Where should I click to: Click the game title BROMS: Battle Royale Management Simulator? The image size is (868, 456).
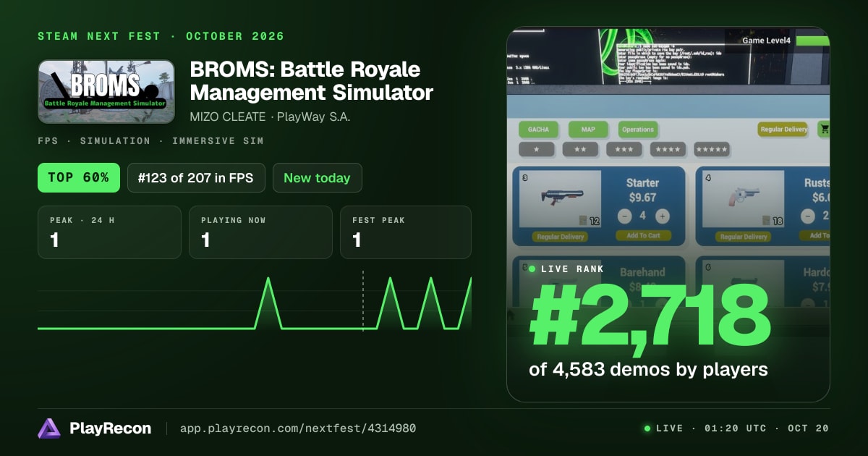click(311, 81)
